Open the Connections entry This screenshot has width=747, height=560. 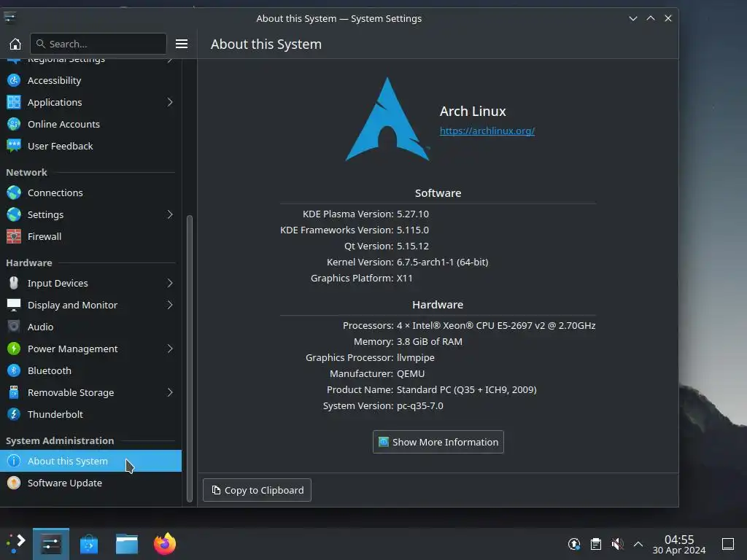[x=90, y=192]
